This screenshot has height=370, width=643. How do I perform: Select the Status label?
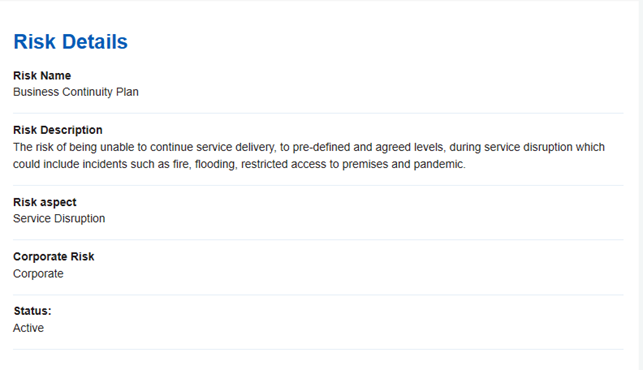[32, 311]
